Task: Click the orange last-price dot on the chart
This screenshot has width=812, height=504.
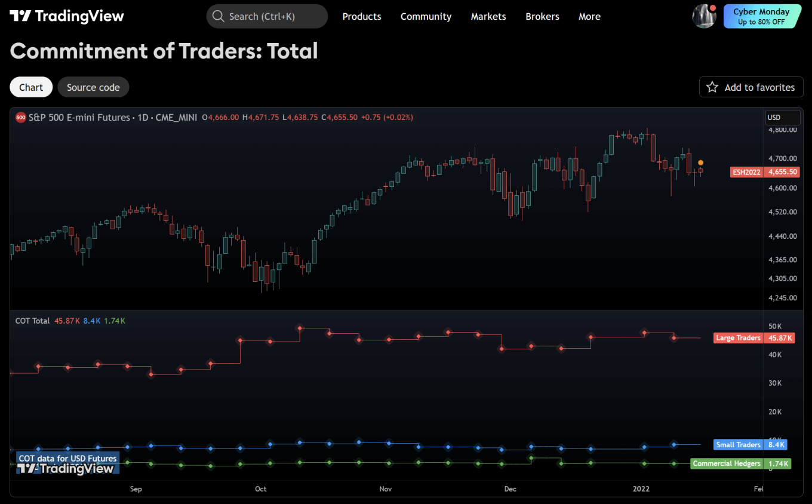Action: [700, 162]
